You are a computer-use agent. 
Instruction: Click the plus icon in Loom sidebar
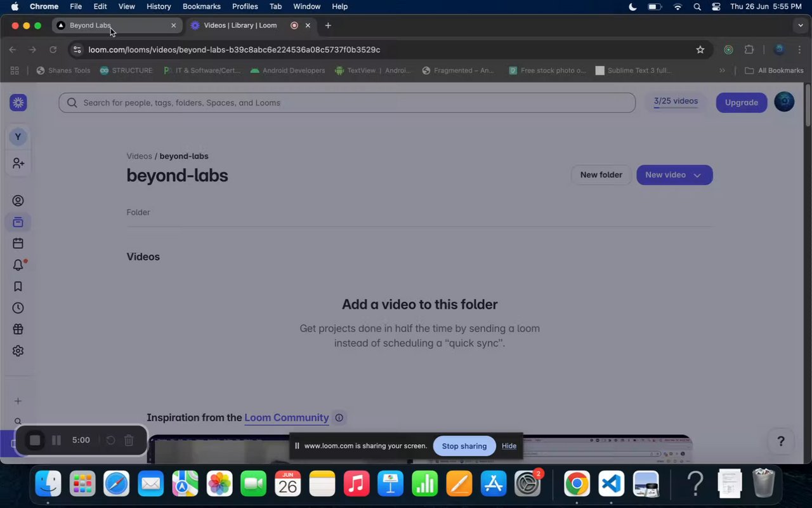[x=18, y=401]
